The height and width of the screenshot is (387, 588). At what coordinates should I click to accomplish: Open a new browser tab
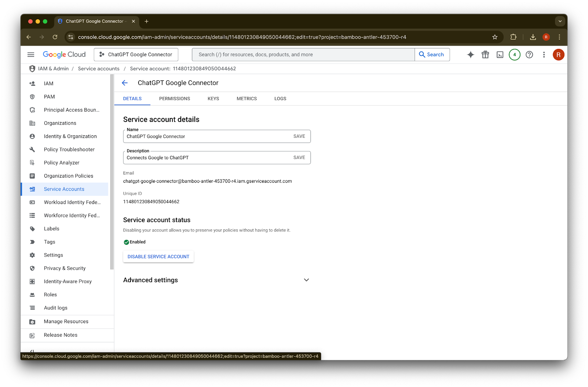point(147,21)
